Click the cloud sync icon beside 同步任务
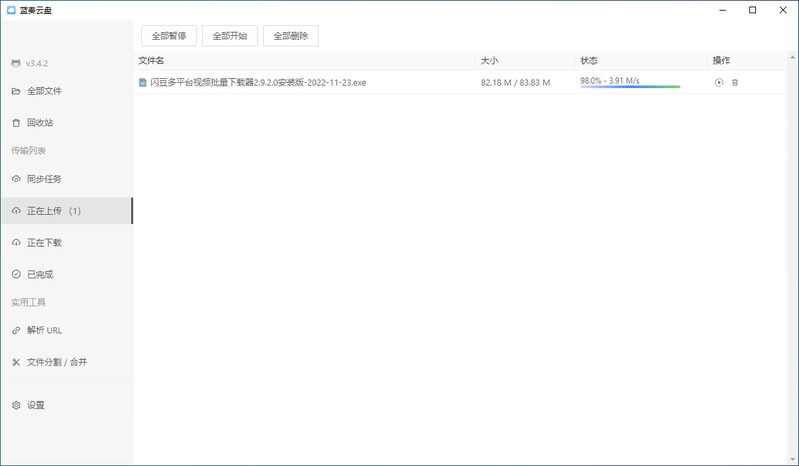Screen dimensions: 799x466 tap(16, 179)
